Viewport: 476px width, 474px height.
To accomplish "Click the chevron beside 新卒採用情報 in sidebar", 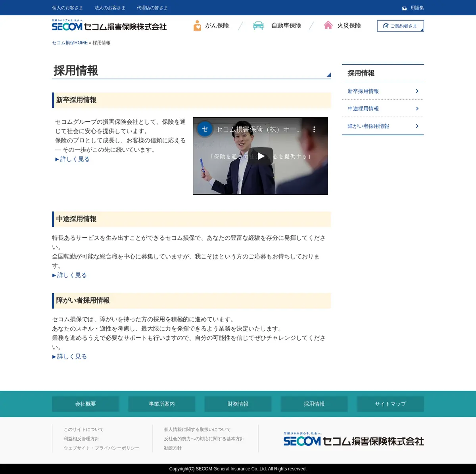I will [417, 91].
